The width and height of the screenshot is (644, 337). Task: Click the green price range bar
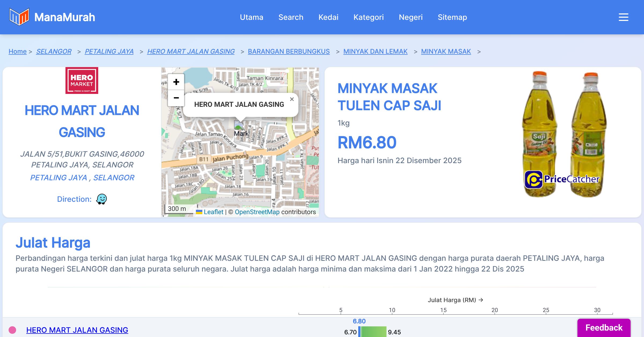coord(374,332)
